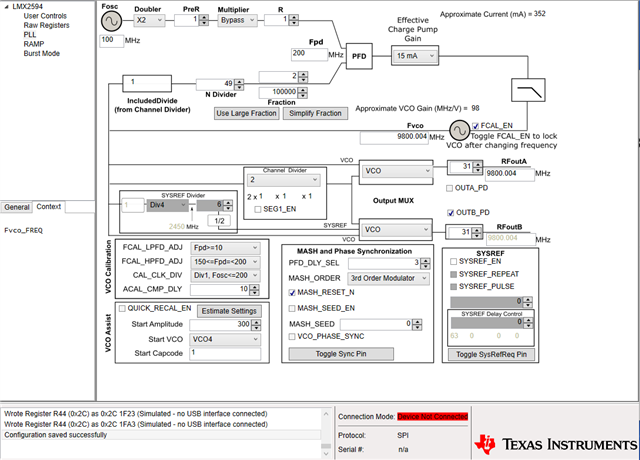Enable the SEG1_EN checkbox

coord(258,209)
